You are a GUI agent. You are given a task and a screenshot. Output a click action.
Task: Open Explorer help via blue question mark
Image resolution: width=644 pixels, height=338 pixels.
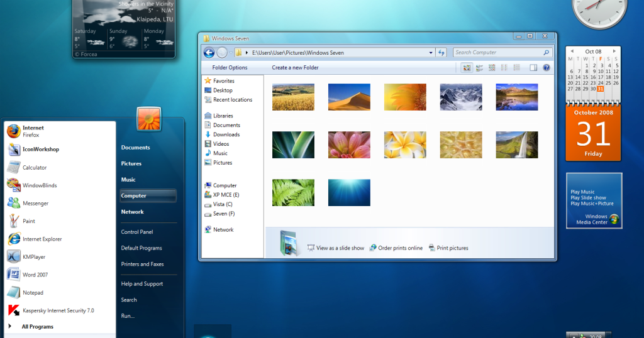pyautogui.click(x=547, y=68)
